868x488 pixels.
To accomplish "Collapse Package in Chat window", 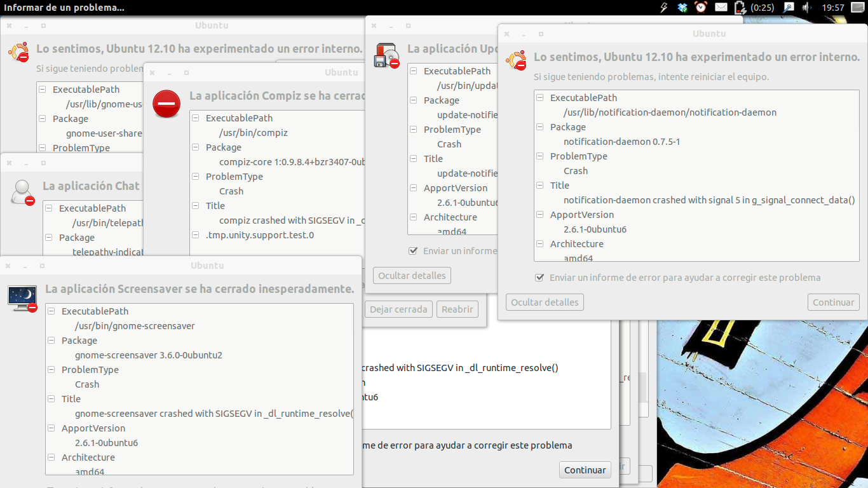I will [x=49, y=238].
